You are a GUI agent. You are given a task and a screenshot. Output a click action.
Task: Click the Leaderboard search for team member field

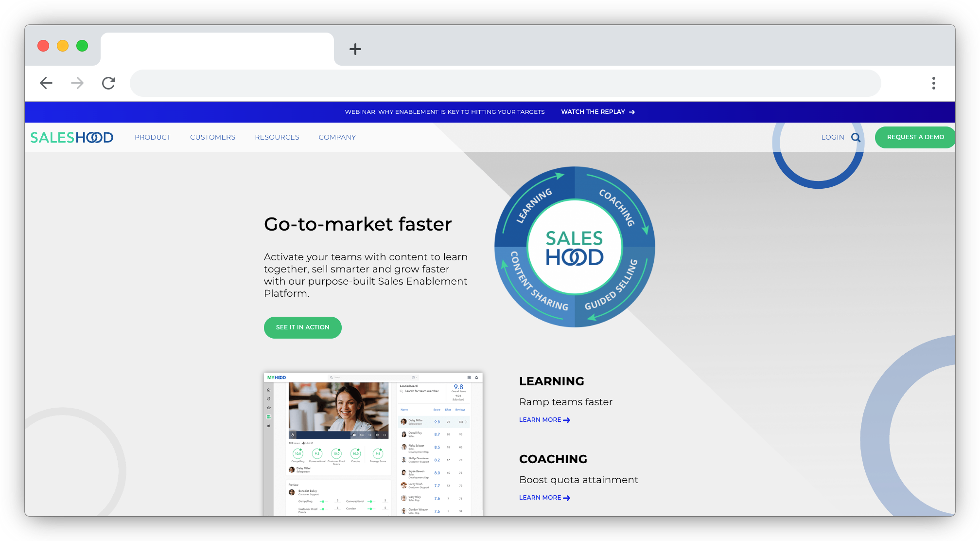click(421, 391)
